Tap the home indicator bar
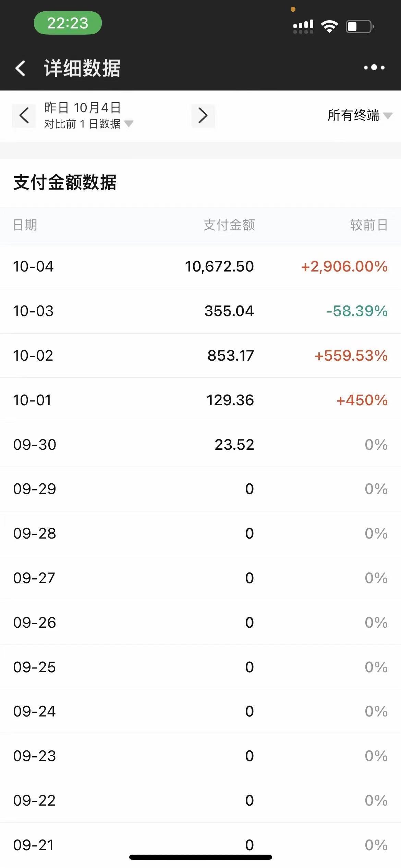 [x=200, y=857]
